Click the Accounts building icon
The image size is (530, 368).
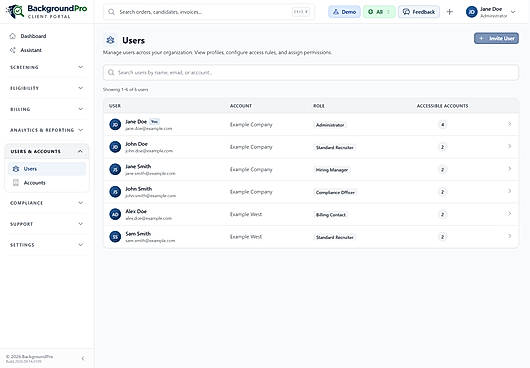[16, 182]
